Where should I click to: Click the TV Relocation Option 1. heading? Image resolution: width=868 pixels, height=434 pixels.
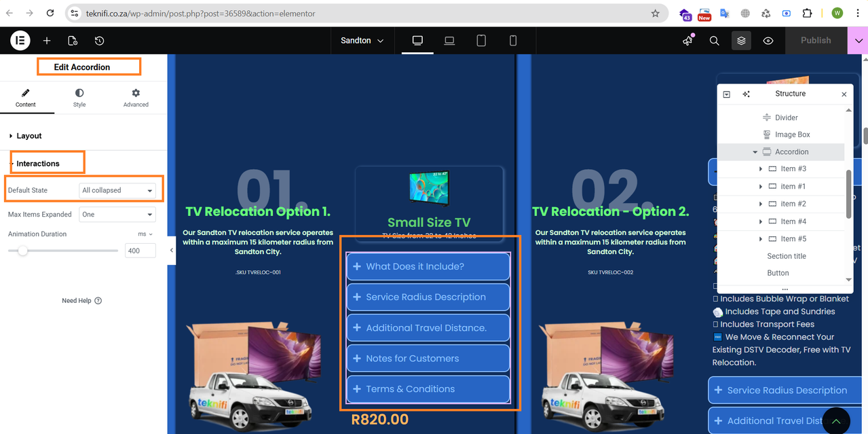tap(258, 212)
